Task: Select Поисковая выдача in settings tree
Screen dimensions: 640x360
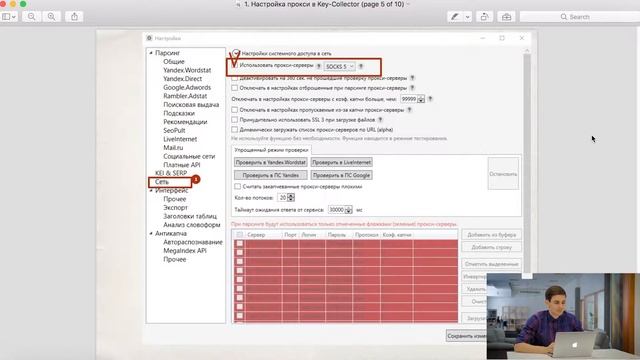Action: (x=191, y=104)
